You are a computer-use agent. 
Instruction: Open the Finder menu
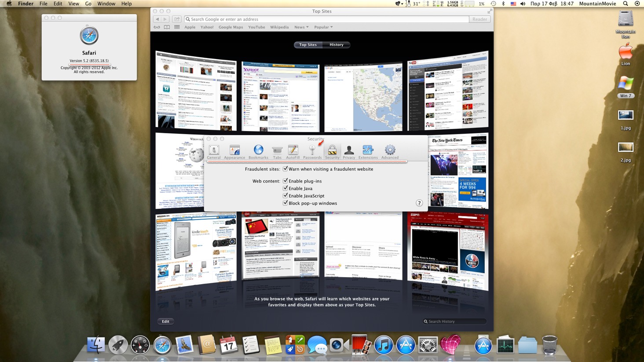(26, 4)
